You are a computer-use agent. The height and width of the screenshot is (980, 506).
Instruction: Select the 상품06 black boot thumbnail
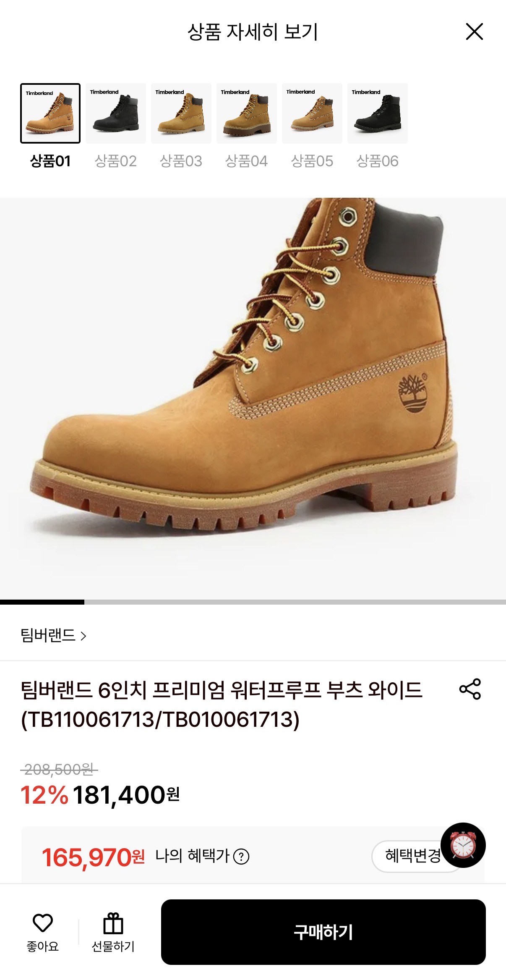pyautogui.click(x=378, y=113)
